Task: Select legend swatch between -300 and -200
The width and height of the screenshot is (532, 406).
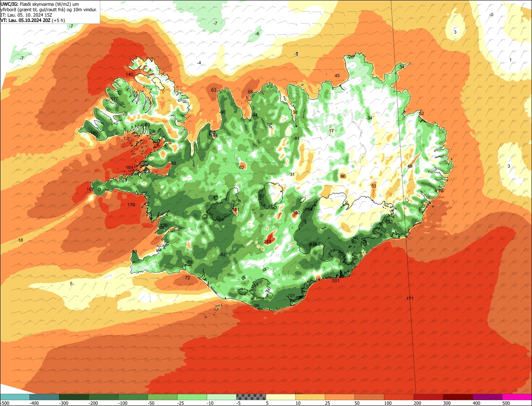Action: (x=74, y=397)
